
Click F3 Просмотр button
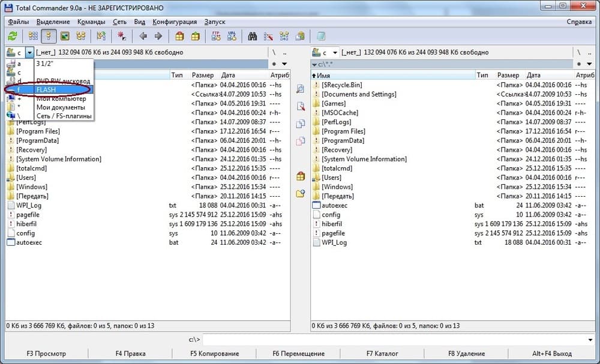[x=46, y=354]
